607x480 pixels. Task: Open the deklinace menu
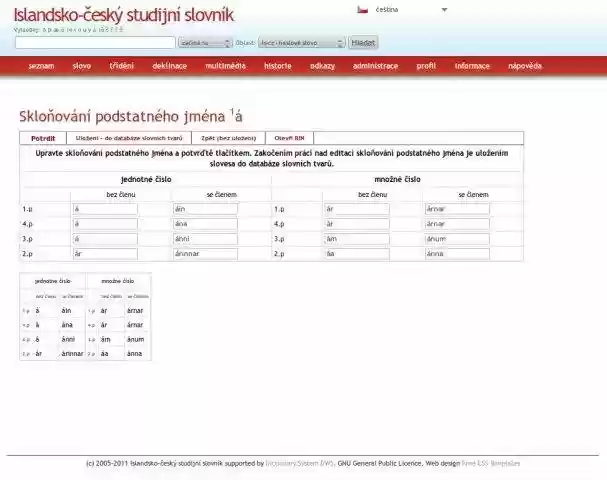(170, 66)
